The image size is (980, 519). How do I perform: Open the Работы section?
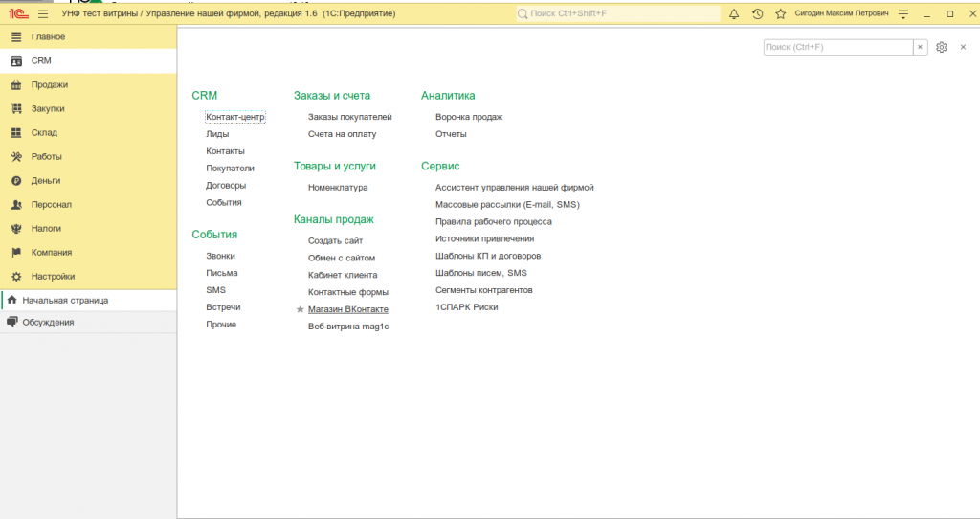(x=88, y=156)
